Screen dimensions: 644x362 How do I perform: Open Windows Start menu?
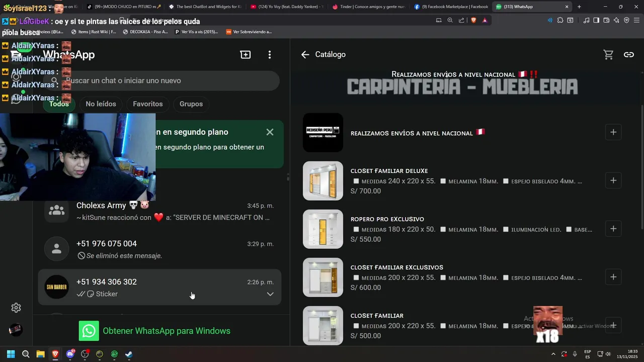coord(11,354)
